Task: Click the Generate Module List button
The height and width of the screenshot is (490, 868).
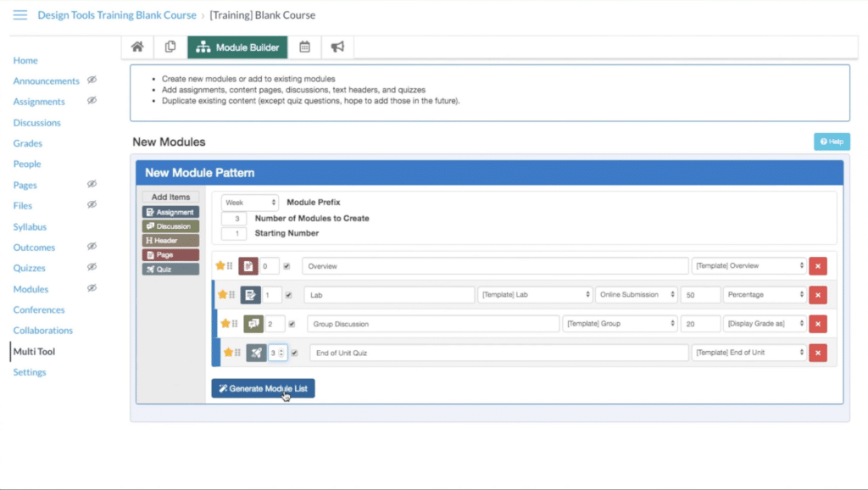Action: [x=263, y=388]
